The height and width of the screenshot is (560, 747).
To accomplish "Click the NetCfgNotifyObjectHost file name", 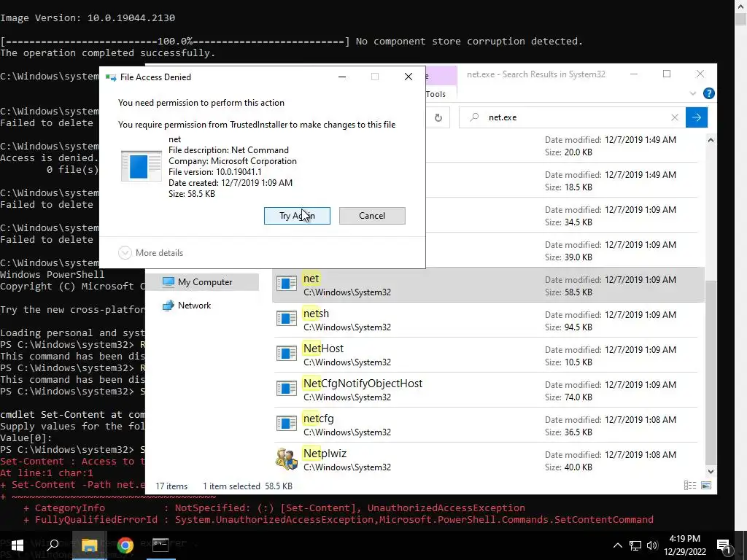I will coord(363,384).
